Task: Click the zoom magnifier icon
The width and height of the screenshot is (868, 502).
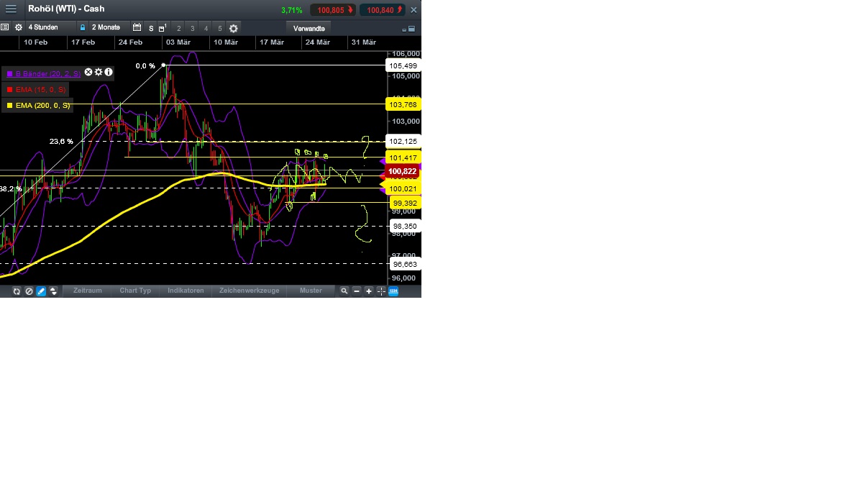Action: 344,291
